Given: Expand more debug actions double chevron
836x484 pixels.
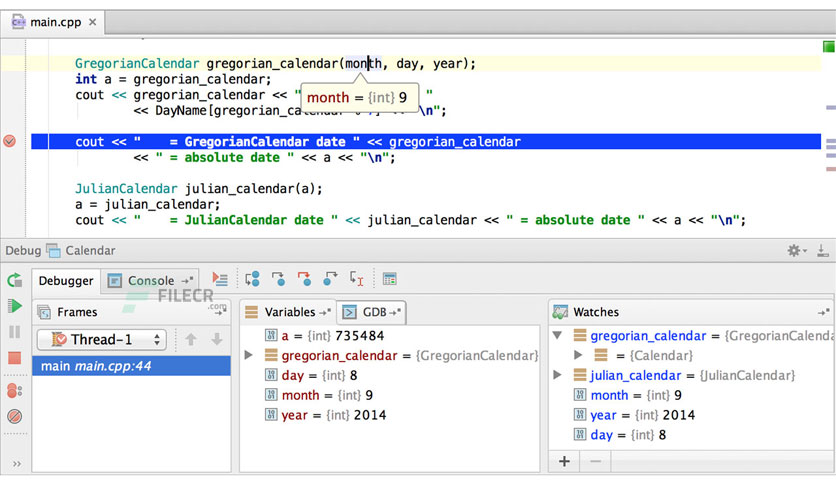Looking at the screenshot, I should [17, 464].
